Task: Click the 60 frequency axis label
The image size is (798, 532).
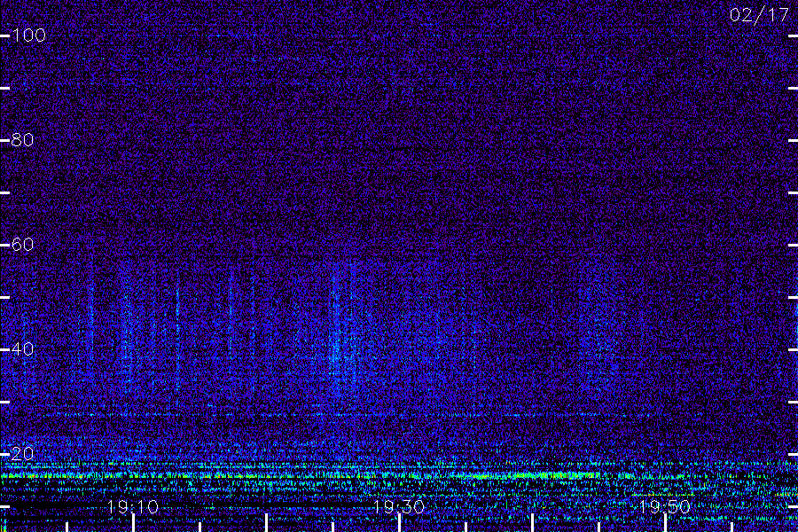Action: (x=22, y=245)
